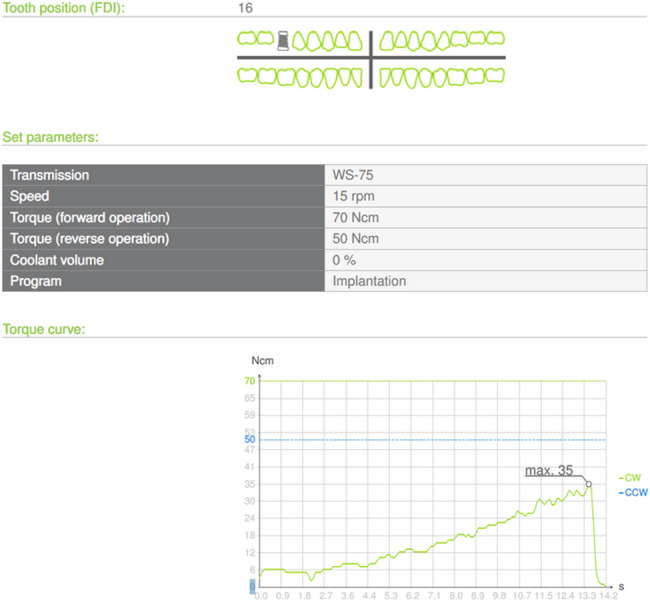Screen dimensions: 650x602
Task: Toggle the CCW legend entry
Action: (633, 492)
